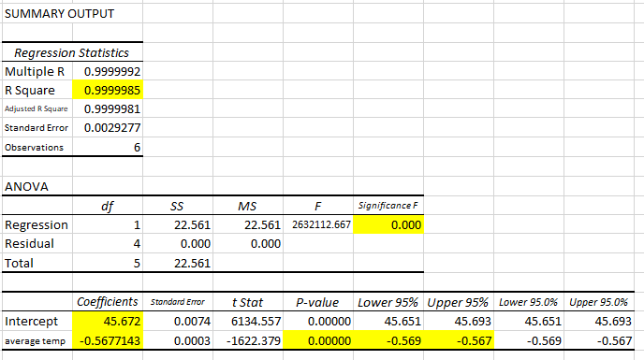644x360 pixels.
Task: Select the yellow Significance F value 0.000
Action: click(x=388, y=224)
